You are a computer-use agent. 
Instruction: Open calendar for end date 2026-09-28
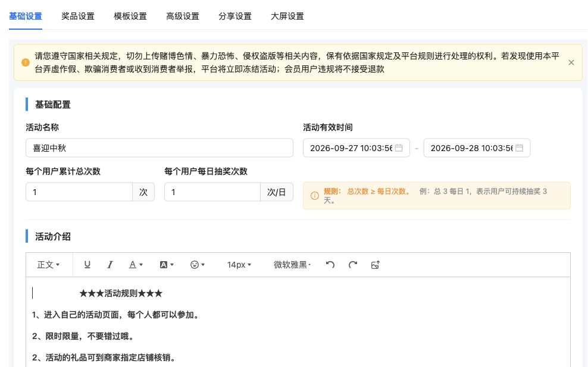point(520,148)
